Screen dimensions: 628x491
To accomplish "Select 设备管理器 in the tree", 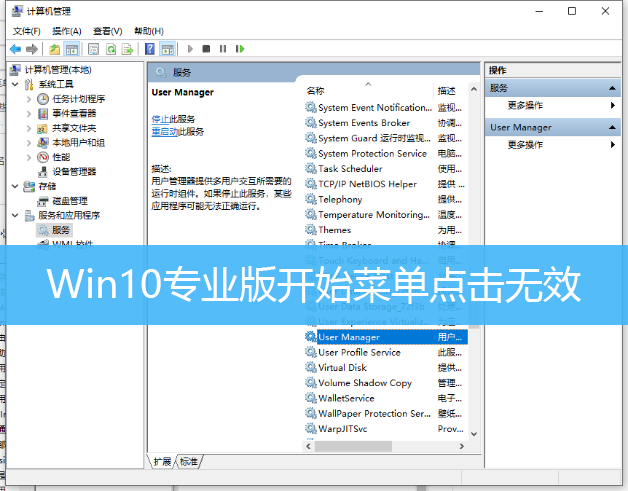I will point(74,172).
